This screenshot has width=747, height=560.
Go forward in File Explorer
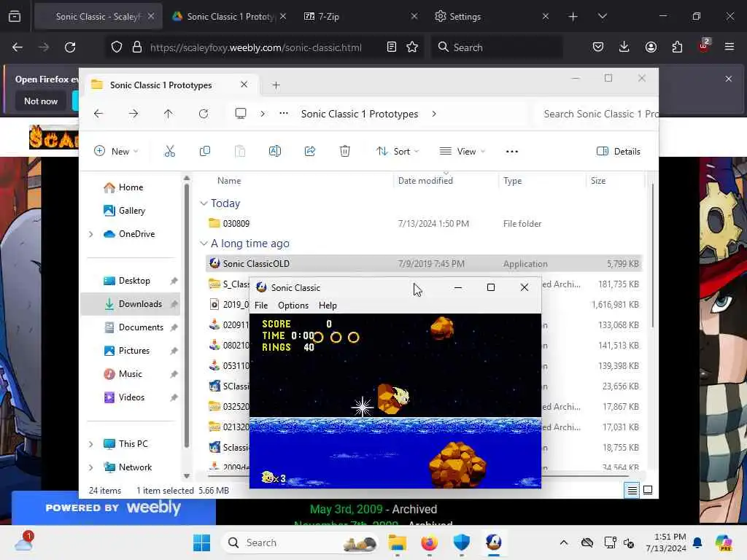pyautogui.click(x=133, y=114)
